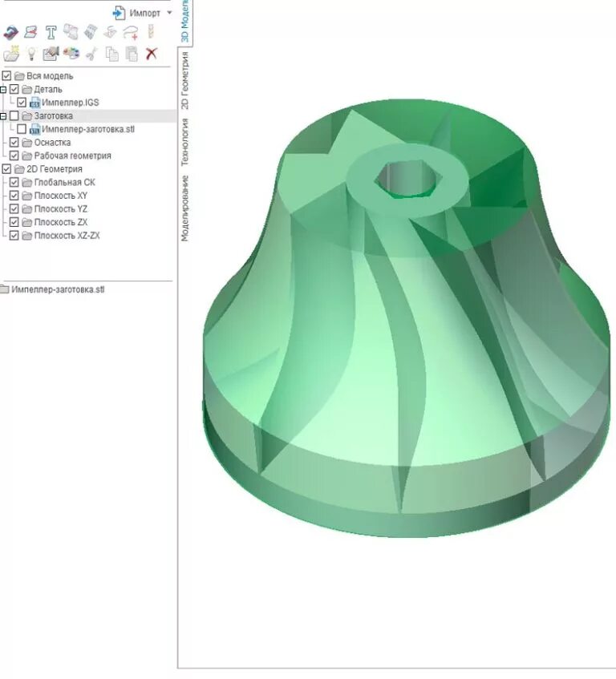Uncheck the Импеллер.IGS checkbox
The width and height of the screenshot is (616, 679).
[22, 103]
